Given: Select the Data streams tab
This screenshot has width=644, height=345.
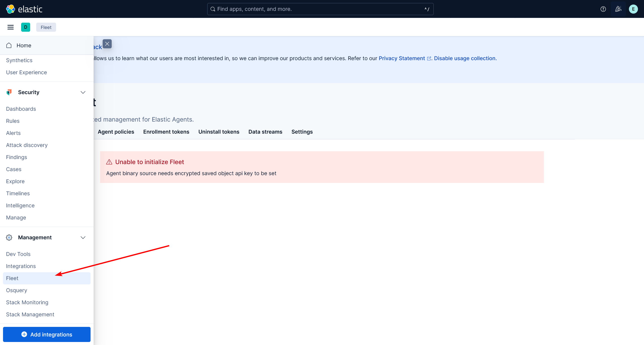Looking at the screenshot, I should click(x=265, y=132).
